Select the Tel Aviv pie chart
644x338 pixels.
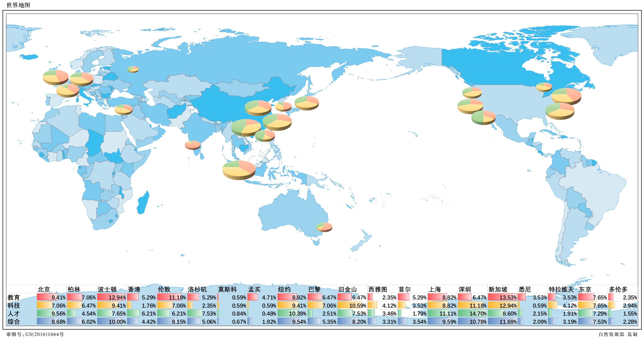[124, 109]
